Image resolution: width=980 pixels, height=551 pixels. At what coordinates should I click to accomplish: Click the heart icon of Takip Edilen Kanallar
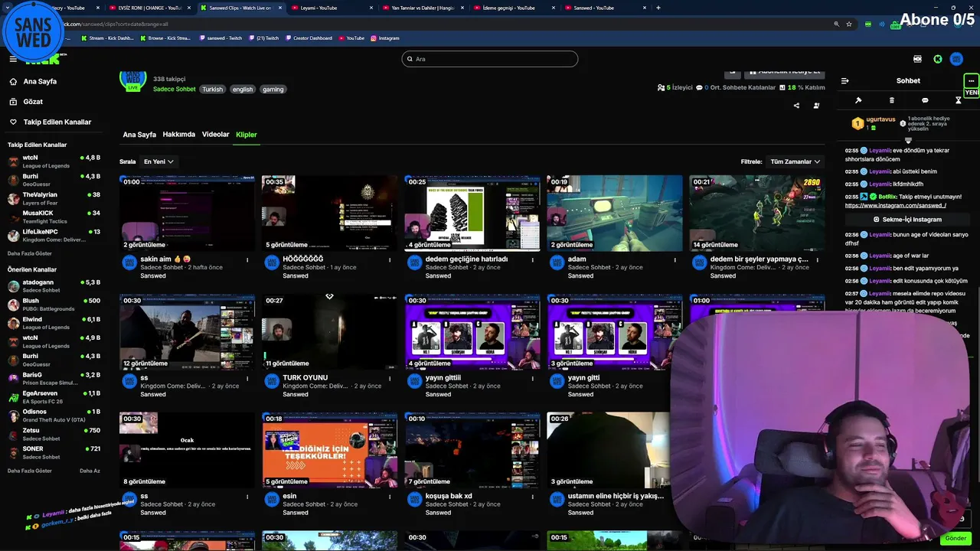pyautogui.click(x=13, y=122)
